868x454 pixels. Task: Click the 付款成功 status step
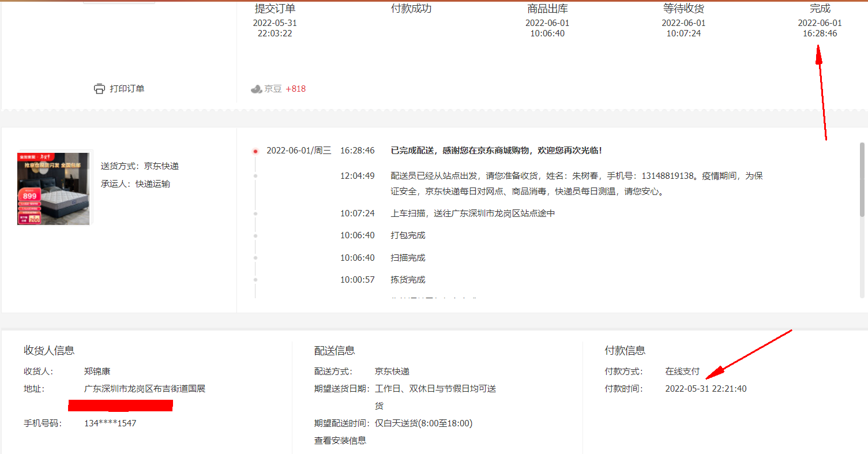pos(411,9)
